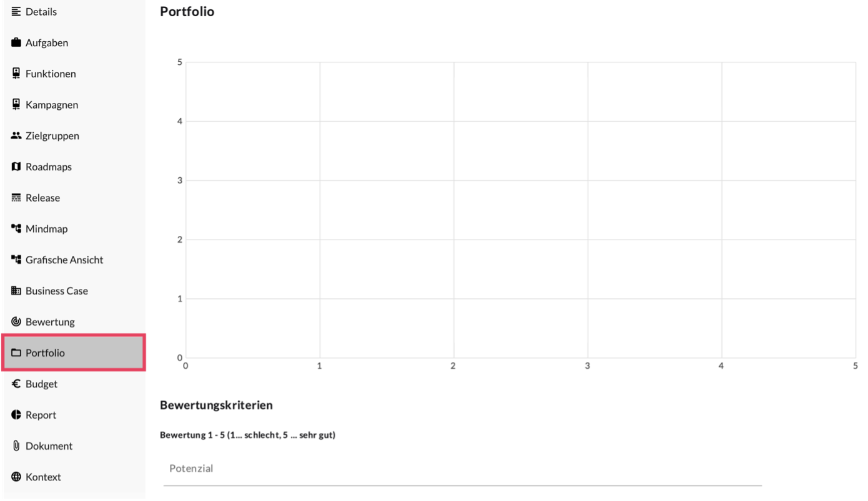Click the Aufgaben briefcase icon
The width and height of the screenshot is (868, 501).
[16, 43]
